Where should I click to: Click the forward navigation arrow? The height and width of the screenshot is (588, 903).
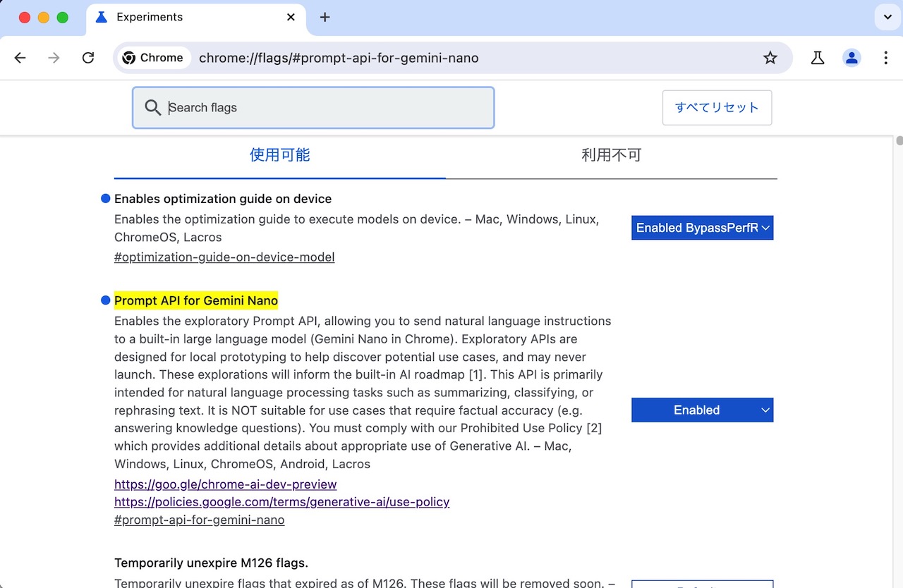click(x=54, y=58)
